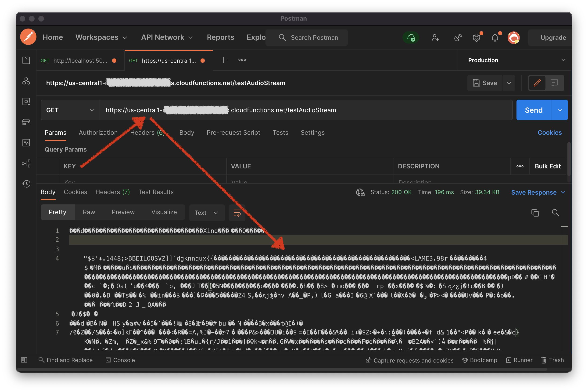Viewport: 588px width, 392px height.
Task: Go to Home
Action: pyautogui.click(x=53, y=37)
